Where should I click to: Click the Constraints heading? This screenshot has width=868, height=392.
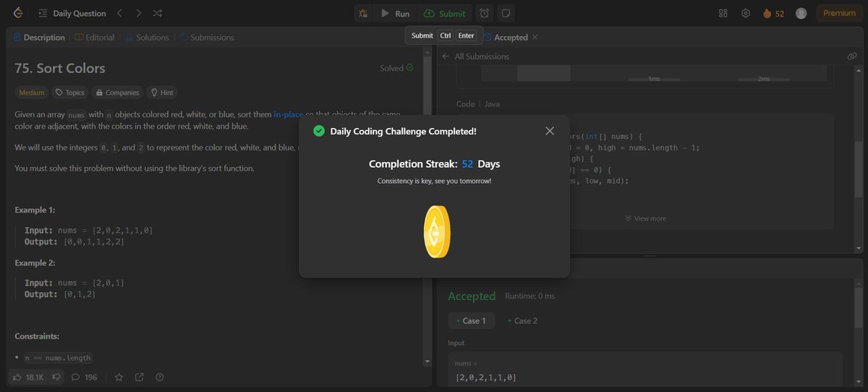coord(37,336)
